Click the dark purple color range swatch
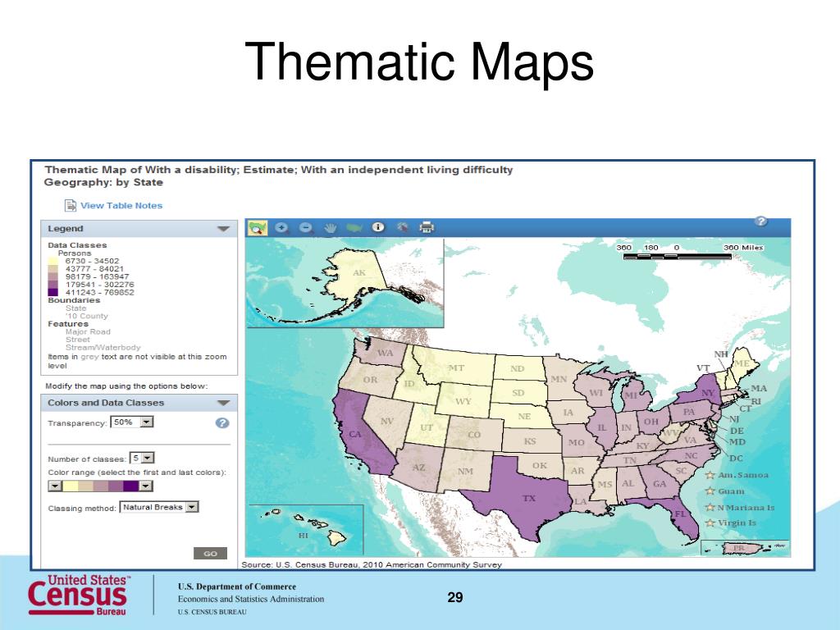The width and height of the screenshot is (840, 630). (130, 486)
